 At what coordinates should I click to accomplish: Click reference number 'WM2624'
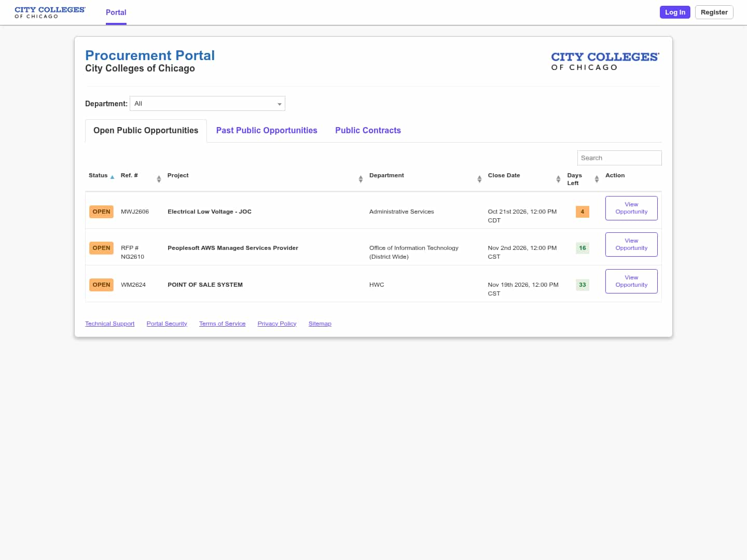coord(133,285)
